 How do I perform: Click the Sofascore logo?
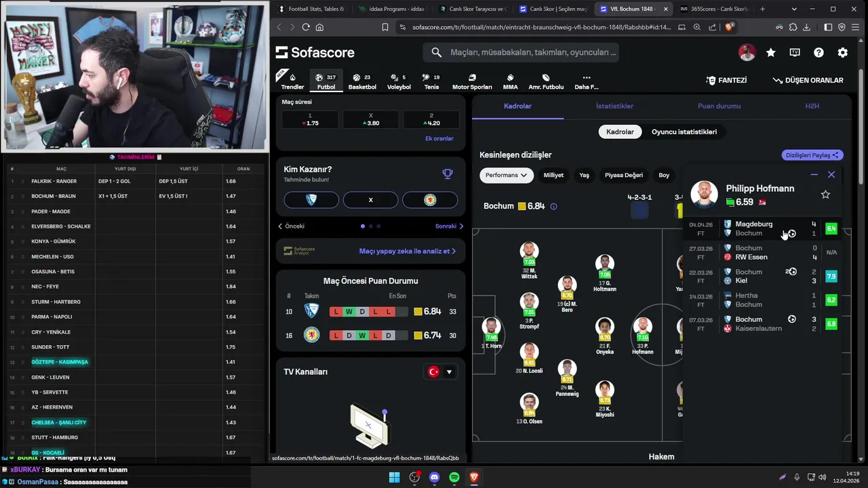[315, 52]
